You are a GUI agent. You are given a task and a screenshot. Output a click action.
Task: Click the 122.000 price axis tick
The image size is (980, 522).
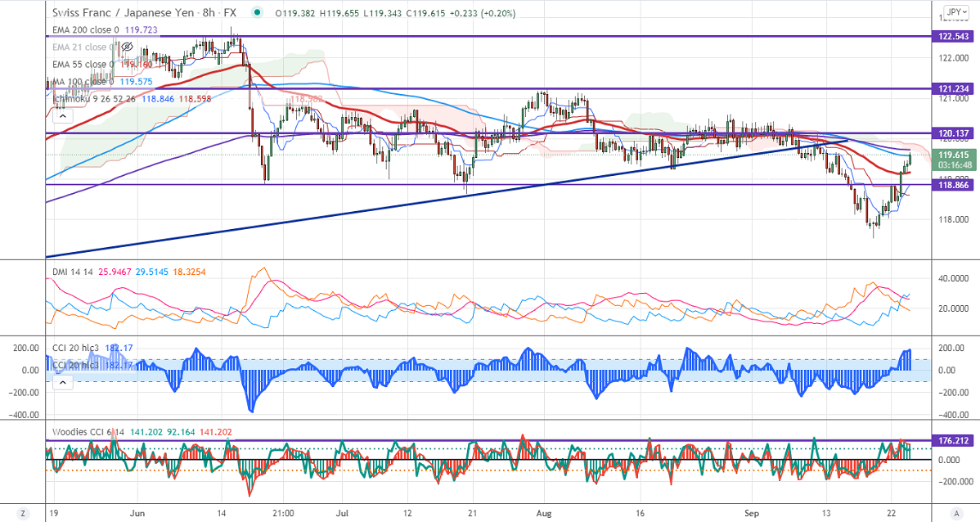pos(954,58)
